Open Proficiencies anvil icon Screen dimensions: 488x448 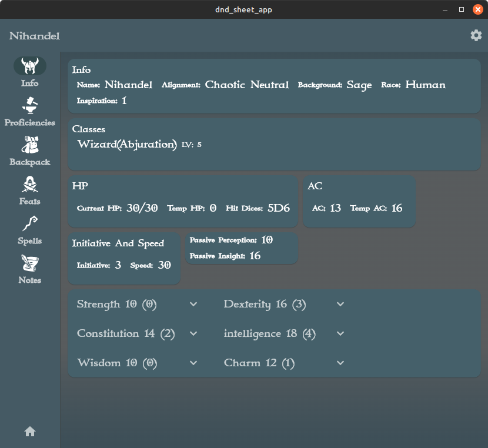pyautogui.click(x=30, y=106)
